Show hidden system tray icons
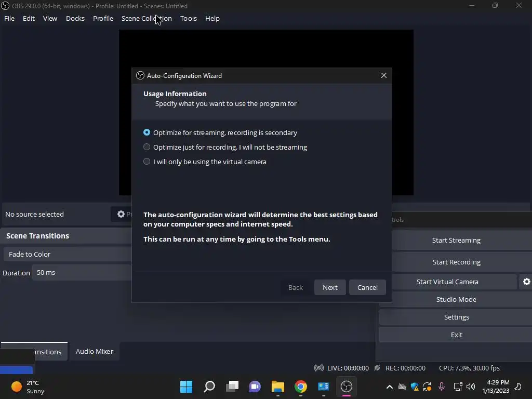Image resolution: width=532 pixels, height=399 pixels. (x=390, y=387)
